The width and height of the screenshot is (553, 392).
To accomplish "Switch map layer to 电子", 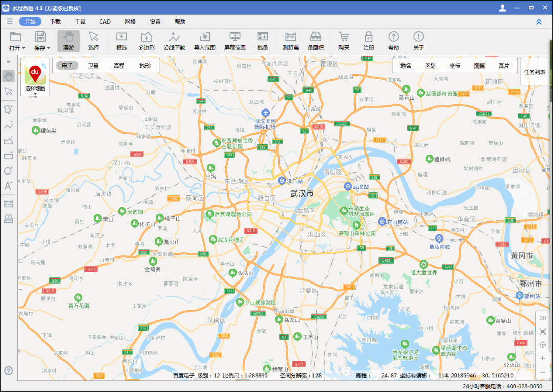I will [x=67, y=66].
